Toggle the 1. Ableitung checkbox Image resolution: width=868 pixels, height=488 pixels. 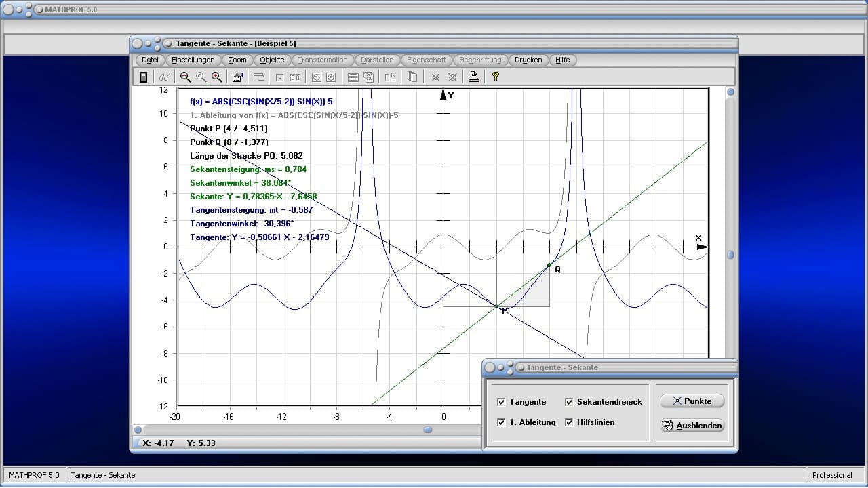[x=501, y=422]
